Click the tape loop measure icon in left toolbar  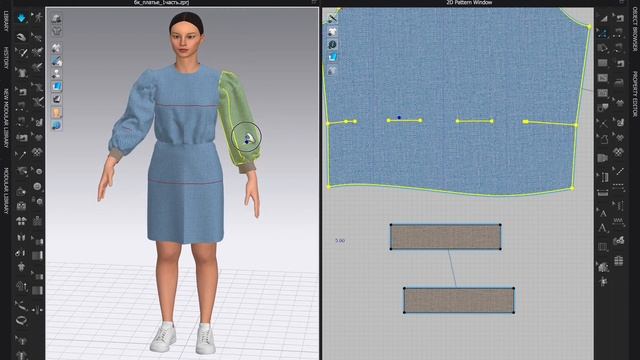tap(21, 320)
